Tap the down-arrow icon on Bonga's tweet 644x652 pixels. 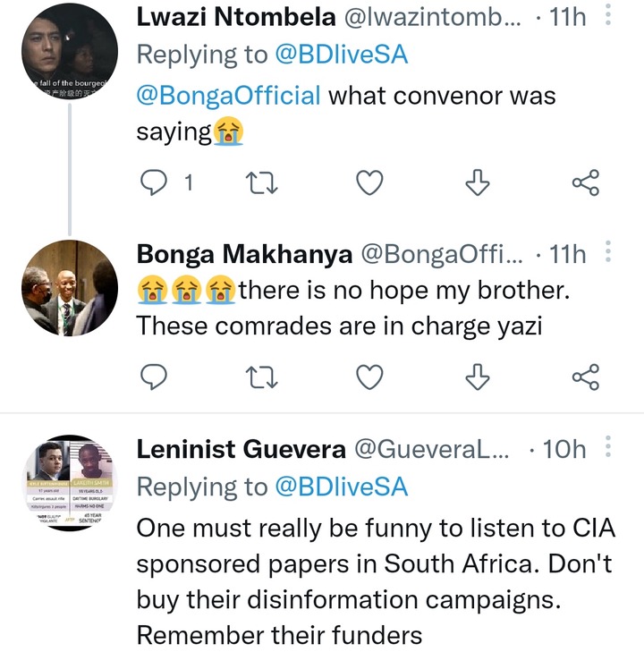(x=478, y=377)
